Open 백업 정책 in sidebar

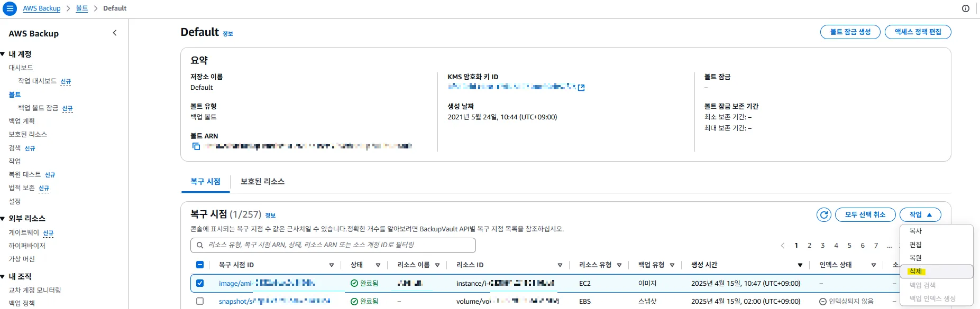(22, 303)
